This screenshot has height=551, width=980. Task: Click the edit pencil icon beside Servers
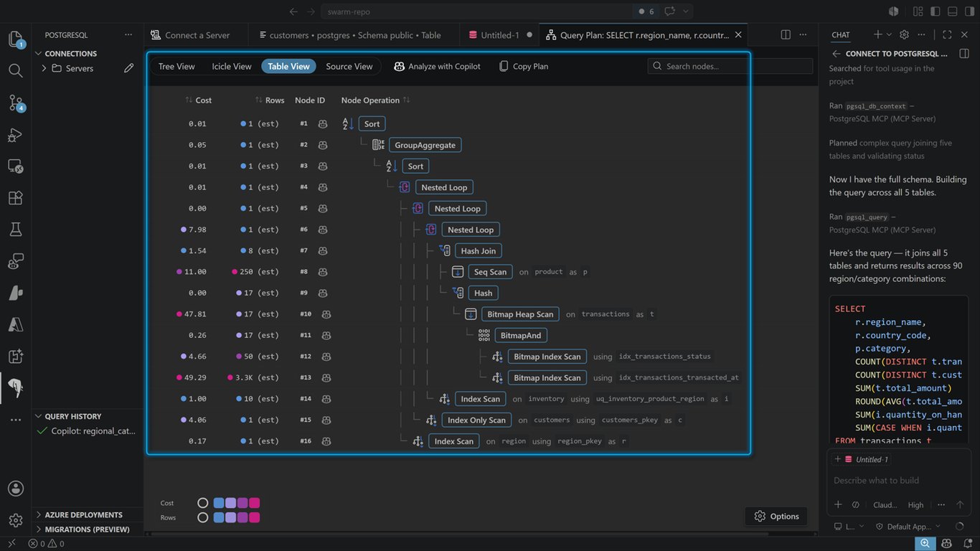128,68
